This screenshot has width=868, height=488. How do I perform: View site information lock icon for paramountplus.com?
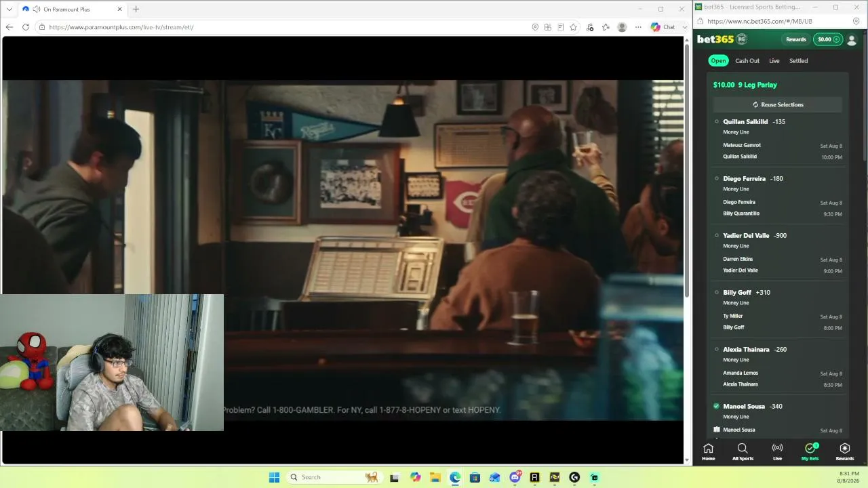click(x=42, y=27)
